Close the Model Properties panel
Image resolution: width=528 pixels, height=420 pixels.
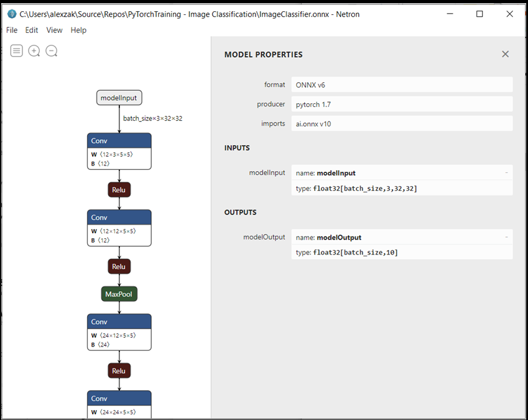505,54
